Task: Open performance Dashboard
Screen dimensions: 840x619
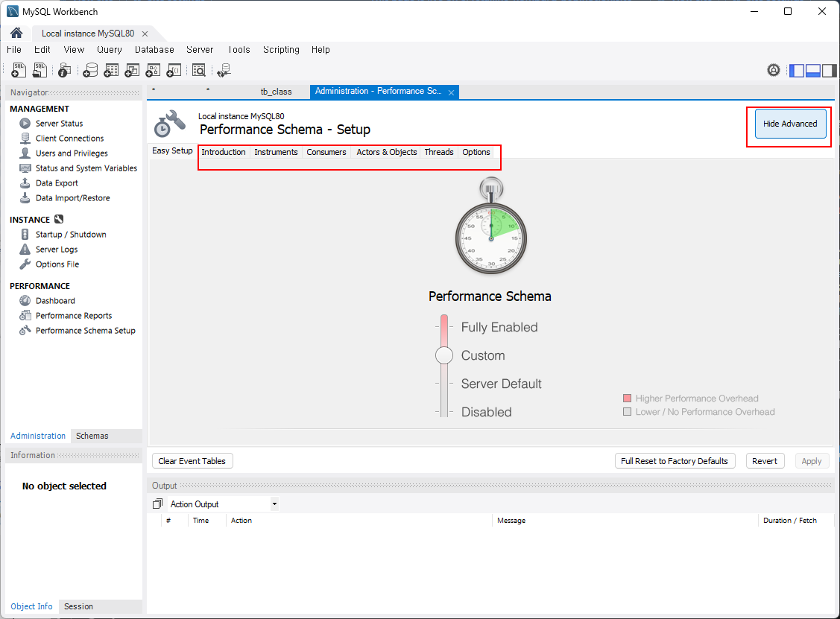Action: [55, 301]
